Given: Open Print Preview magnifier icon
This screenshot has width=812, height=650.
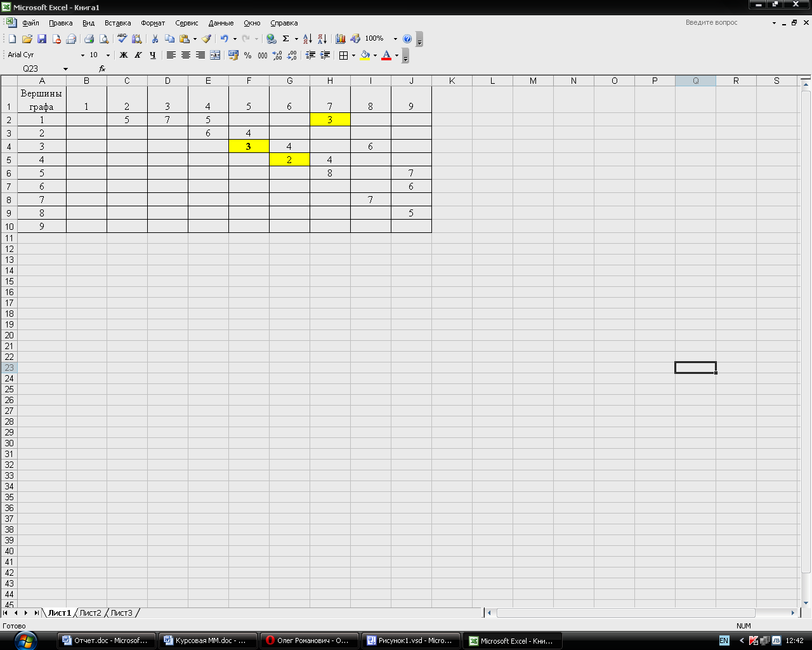Looking at the screenshot, I should pos(104,39).
